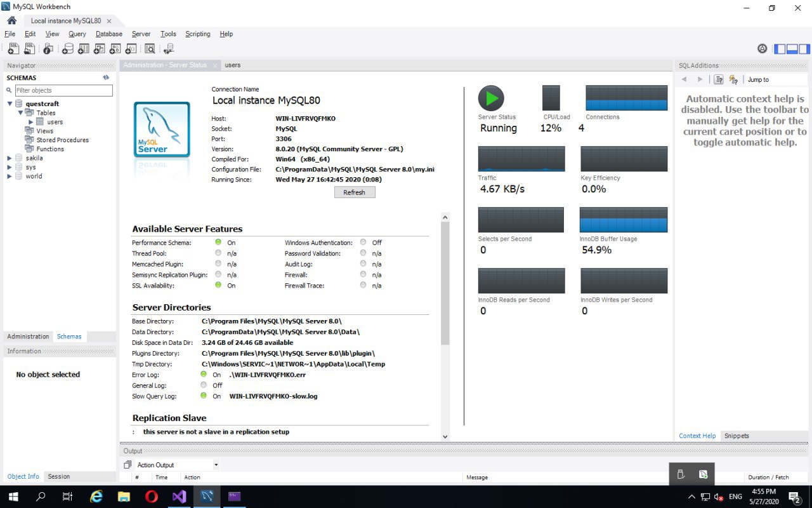
Task: Click the green Server Status play icon
Action: pyautogui.click(x=490, y=98)
